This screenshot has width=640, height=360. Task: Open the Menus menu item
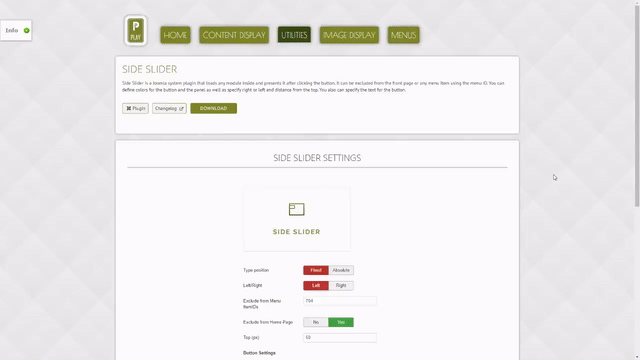[403, 35]
